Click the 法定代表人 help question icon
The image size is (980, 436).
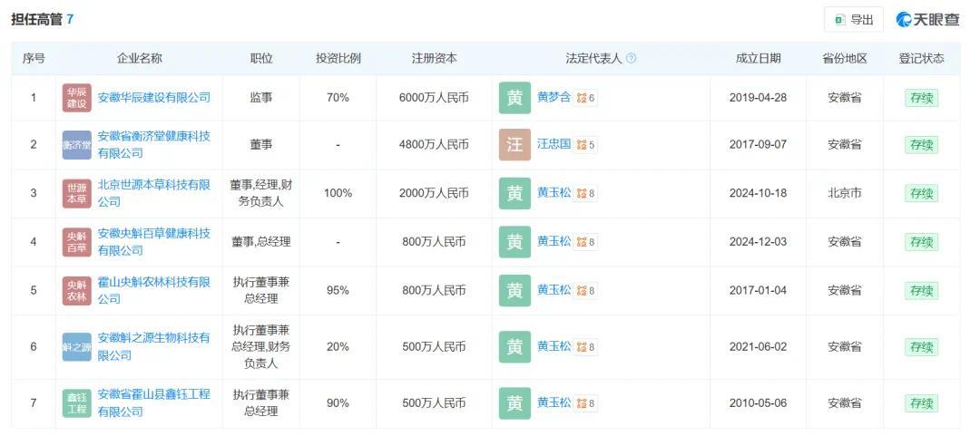(x=632, y=58)
